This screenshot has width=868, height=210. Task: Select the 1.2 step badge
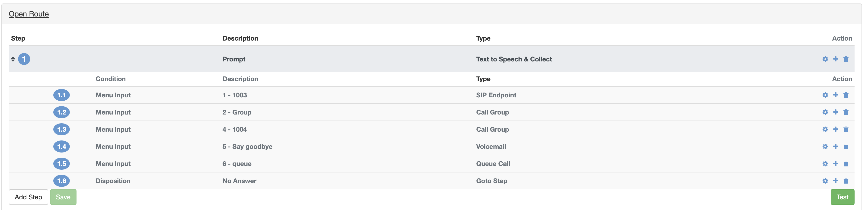(62, 112)
